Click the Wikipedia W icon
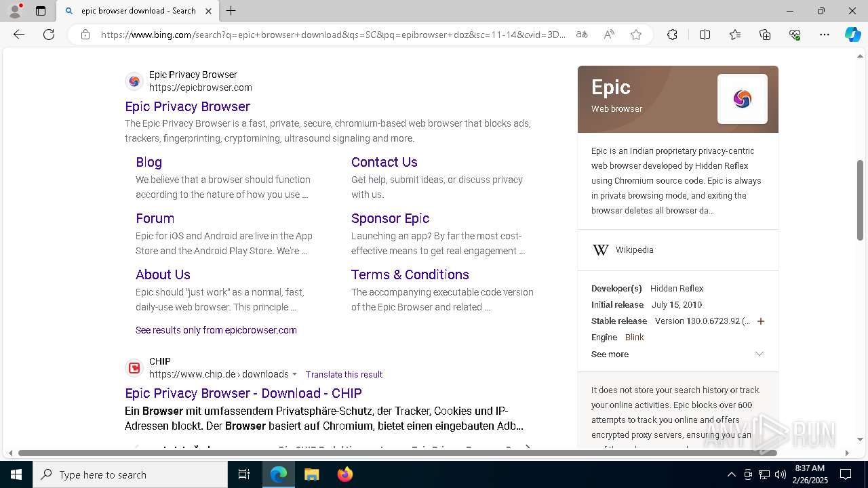Screen dimensions: 868x488 coord(600,250)
